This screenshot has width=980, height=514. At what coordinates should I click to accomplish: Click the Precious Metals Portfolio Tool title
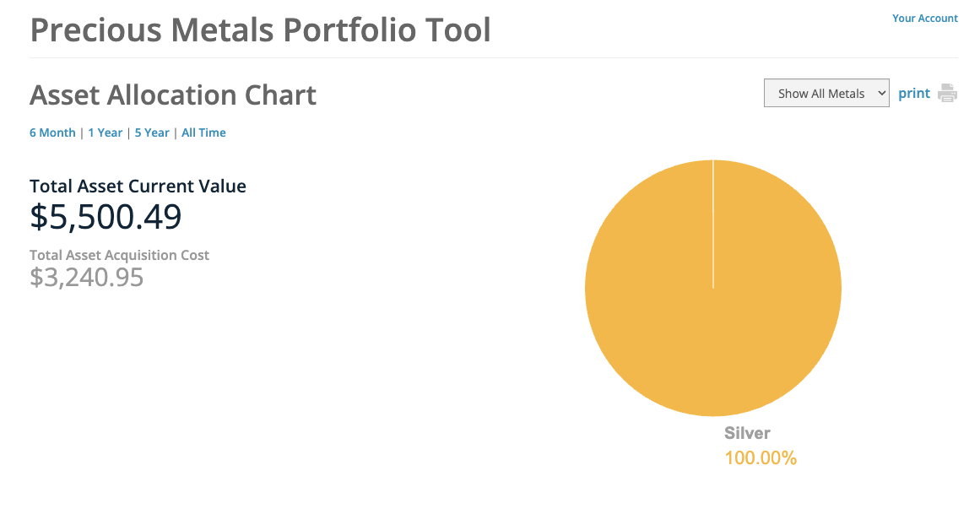pos(260,30)
